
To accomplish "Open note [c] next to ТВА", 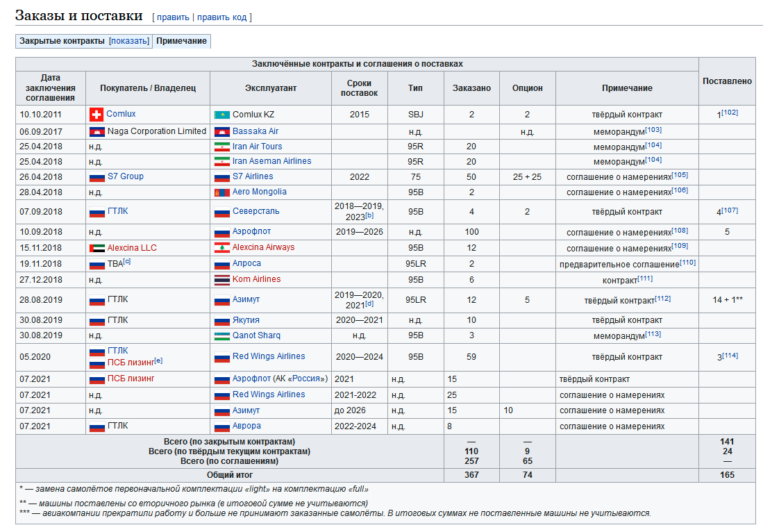I will pos(127,261).
